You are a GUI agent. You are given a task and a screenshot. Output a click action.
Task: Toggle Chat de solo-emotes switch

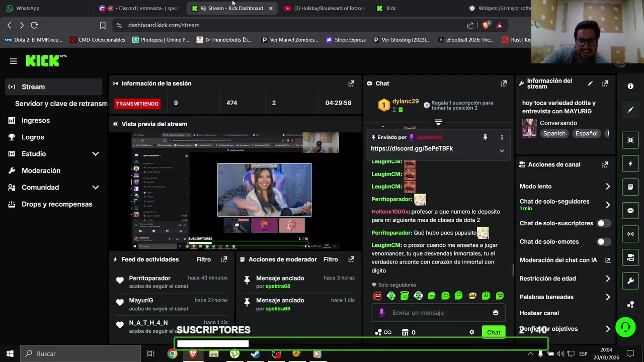(x=604, y=242)
